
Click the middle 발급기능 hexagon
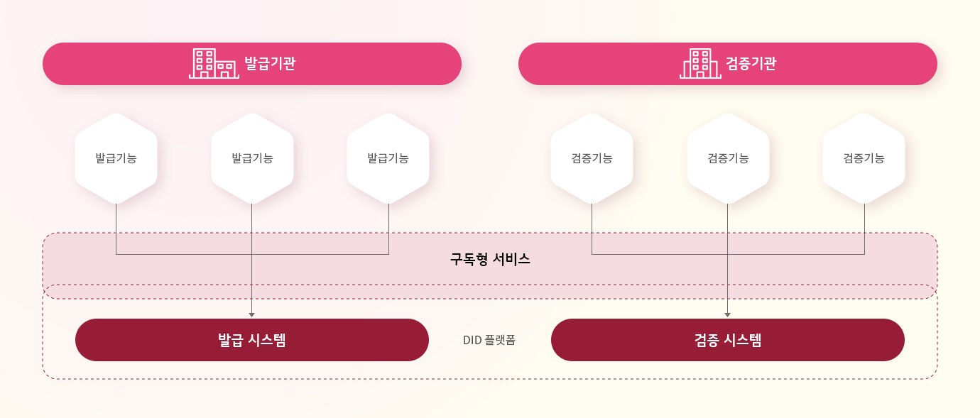pos(252,158)
